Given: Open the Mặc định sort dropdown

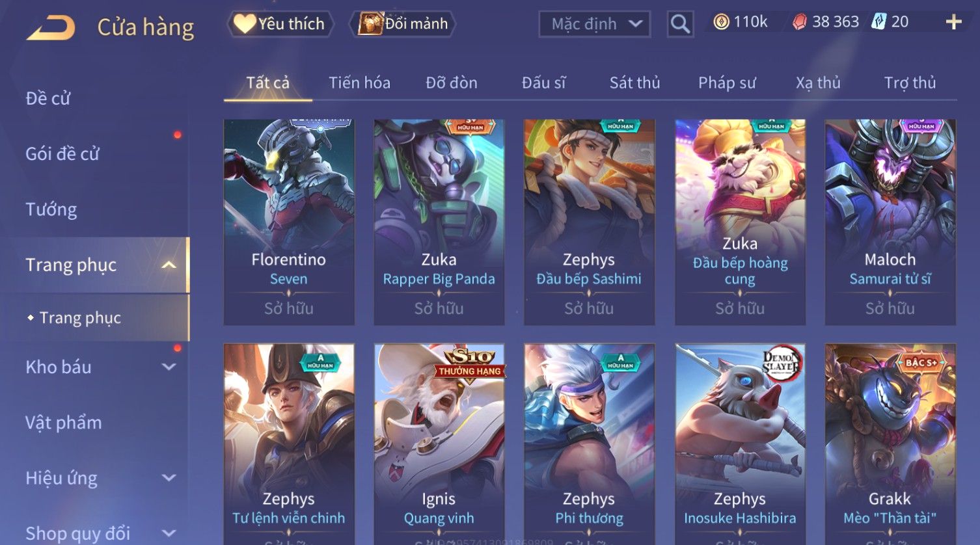Looking at the screenshot, I should [x=595, y=24].
